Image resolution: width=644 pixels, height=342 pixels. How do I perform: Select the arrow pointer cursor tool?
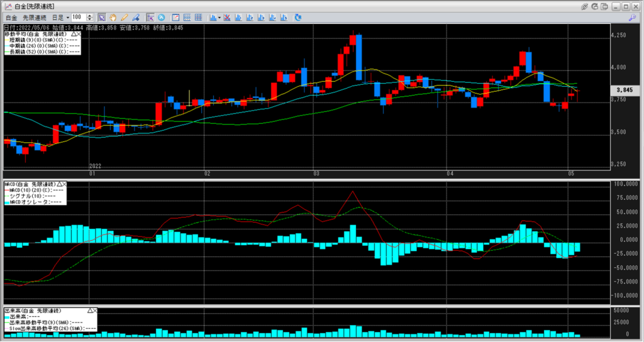click(102, 17)
